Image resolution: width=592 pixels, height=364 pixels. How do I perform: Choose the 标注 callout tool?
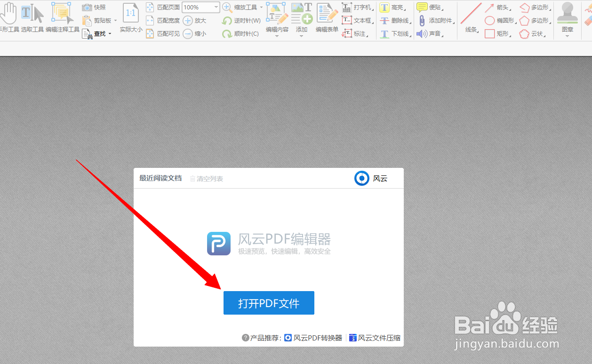coord(355,33)
